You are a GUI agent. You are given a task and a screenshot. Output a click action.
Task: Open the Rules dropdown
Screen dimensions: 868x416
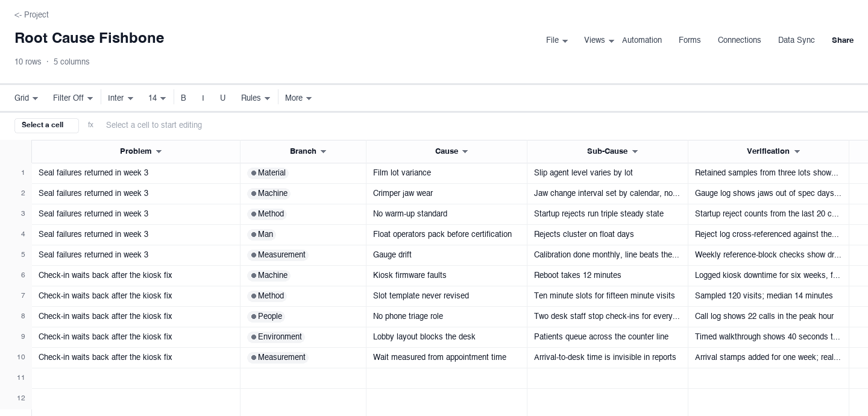[x=256, y=98]
